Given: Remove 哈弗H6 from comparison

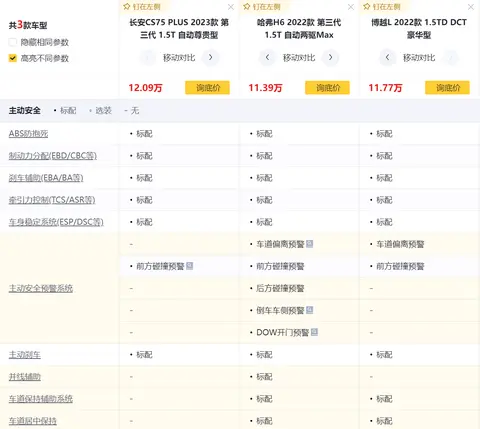Looking at the screenshot, I should 351,7.
